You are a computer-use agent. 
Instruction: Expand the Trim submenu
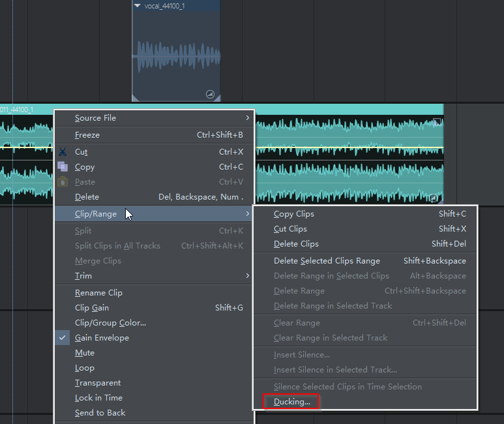point(155,276)
